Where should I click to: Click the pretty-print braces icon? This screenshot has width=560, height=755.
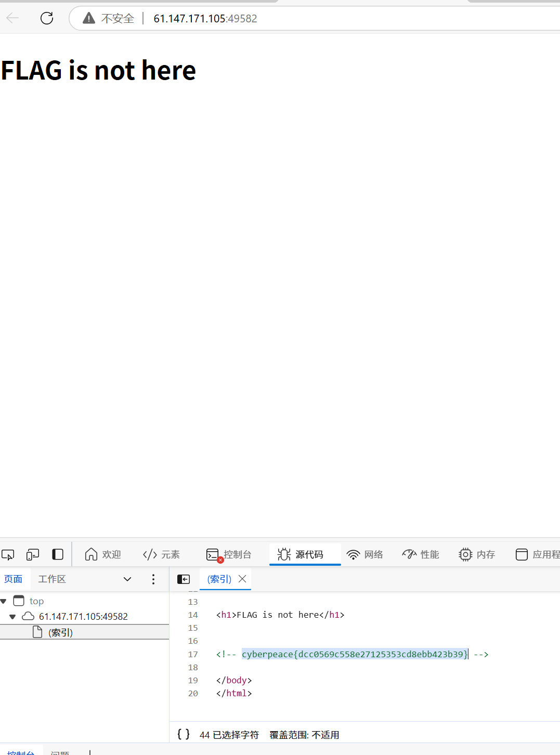click(184, 734)
